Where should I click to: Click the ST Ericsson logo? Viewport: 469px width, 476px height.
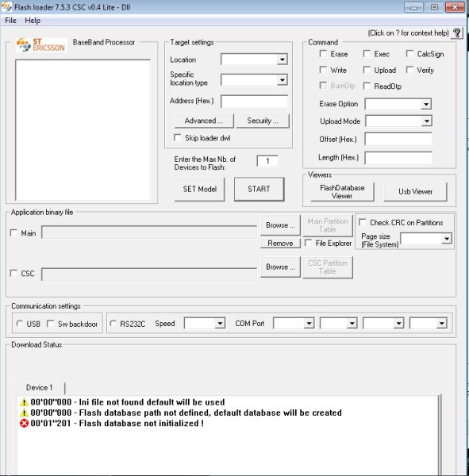pos(41,45)
